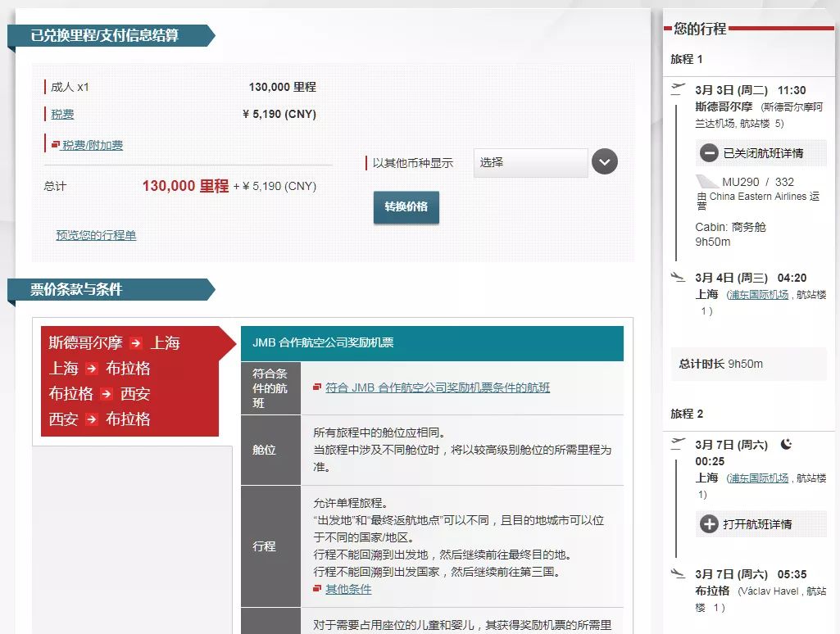Image resolution: width=840 pixels, height=634 pixels.
Task: Click the airline tail logo next to MU290
Action: 706,182
